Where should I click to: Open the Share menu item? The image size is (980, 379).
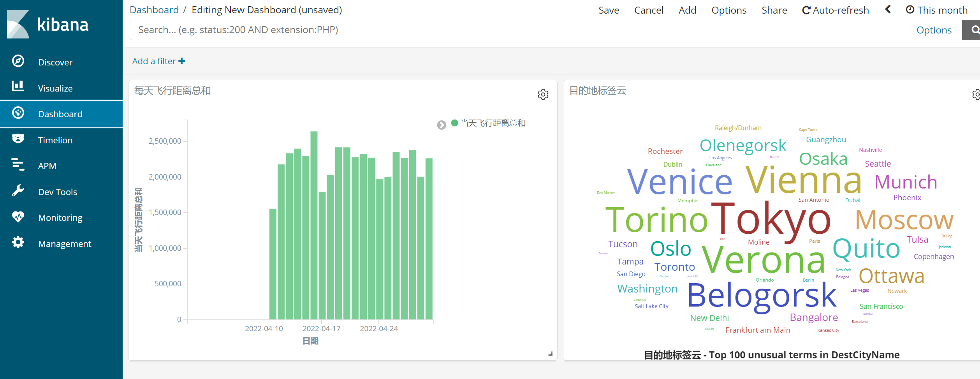pyautogui.click(x=774, y=10)
